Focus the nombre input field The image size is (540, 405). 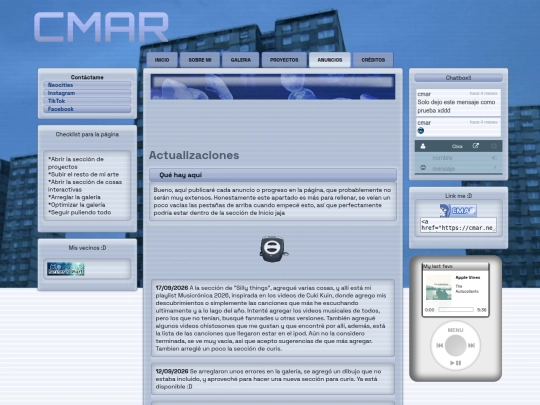[x=458, y=158]
